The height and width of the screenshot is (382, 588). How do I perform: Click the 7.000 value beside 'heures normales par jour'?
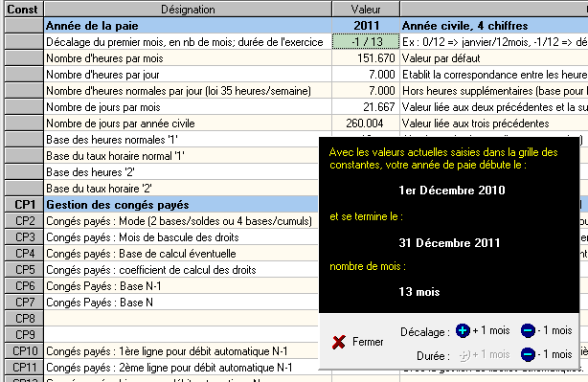[366, 91]
